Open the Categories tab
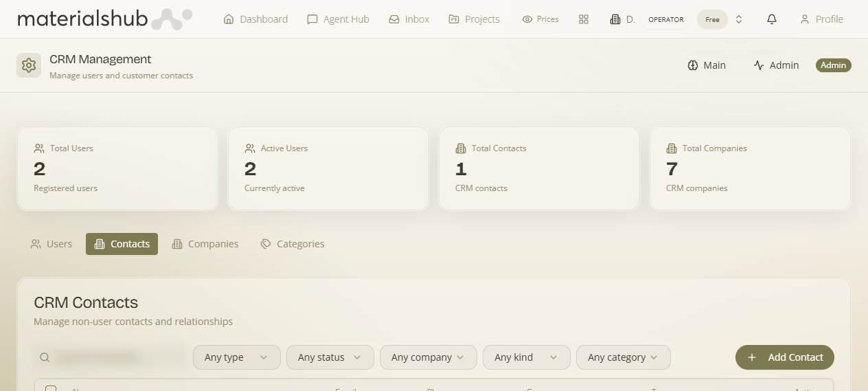Image resolution: width=868 pixels, height=391 pixels. point(293,244)
